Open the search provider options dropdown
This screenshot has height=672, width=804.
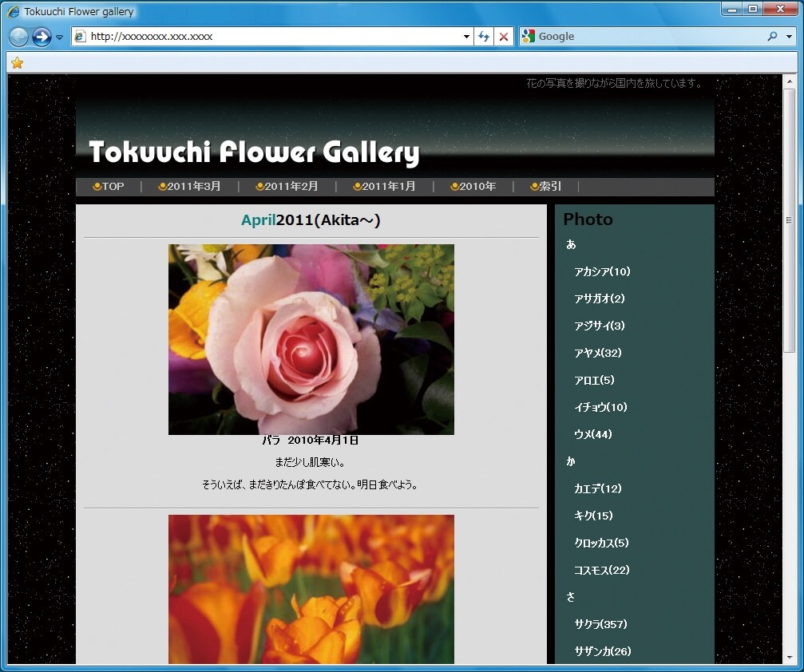(x=789, y=37)
